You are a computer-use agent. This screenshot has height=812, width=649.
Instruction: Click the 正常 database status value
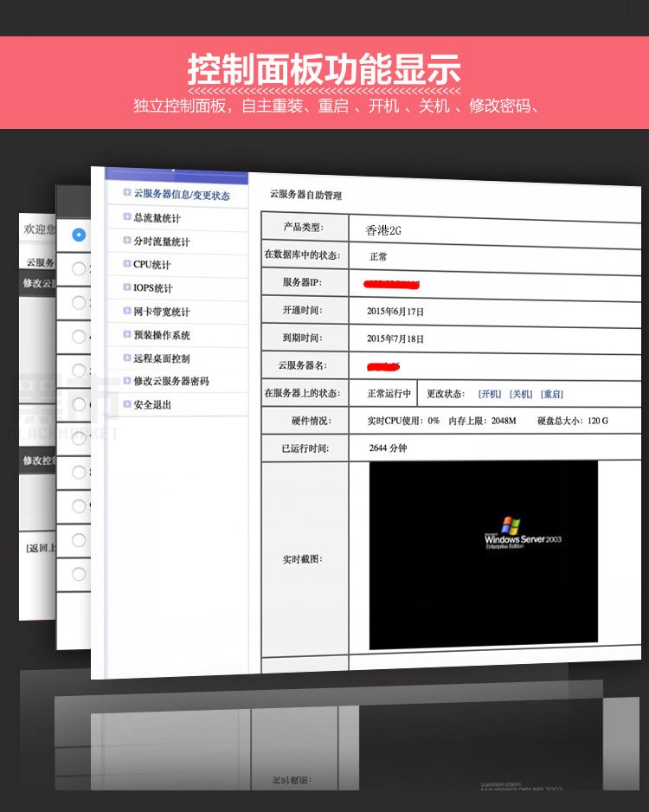tap(378, 257)
